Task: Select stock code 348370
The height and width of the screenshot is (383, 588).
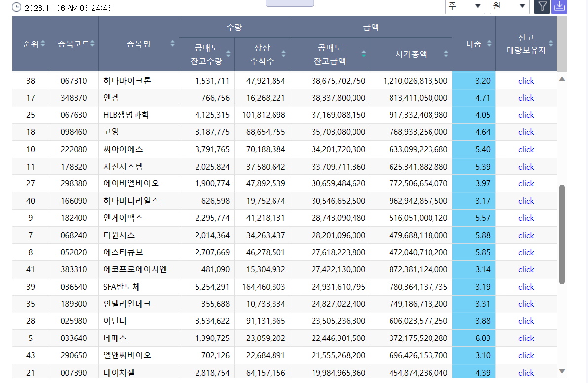Action: pyautogui.click(x=74, y=98)
